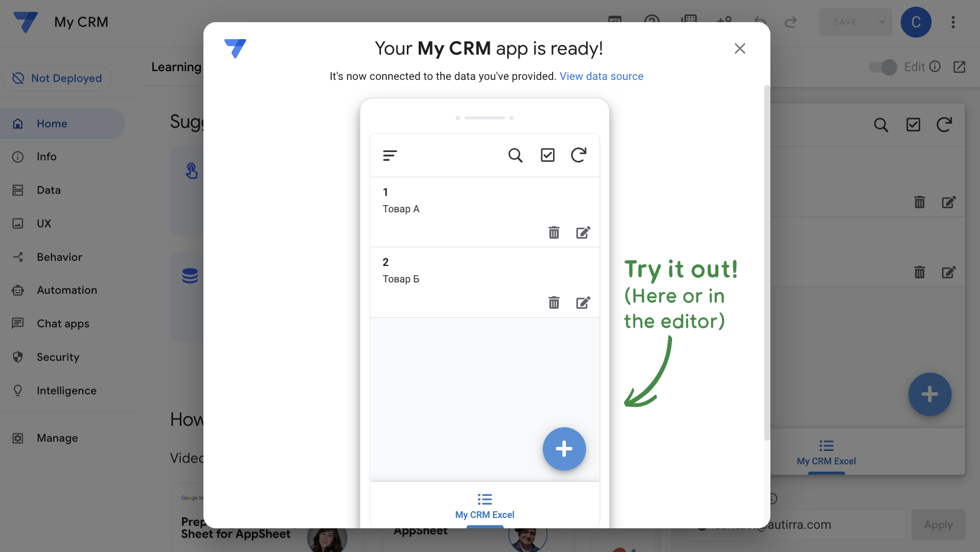The image size is (980, 552).
Task: Click the Not Deployed status button
Action: 57,78
